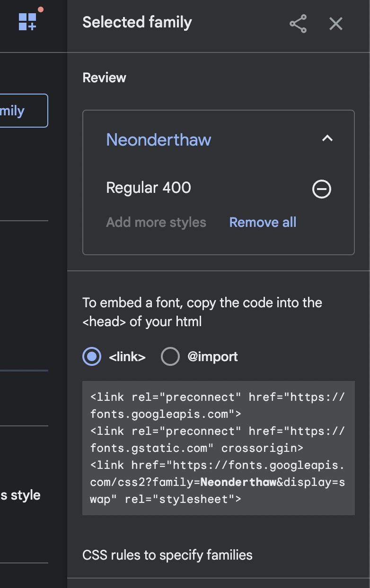The height and width of the screenshot is (588, 370).
Task: Click bold Neonderthaw text in embed code
Action: (238, 482)
